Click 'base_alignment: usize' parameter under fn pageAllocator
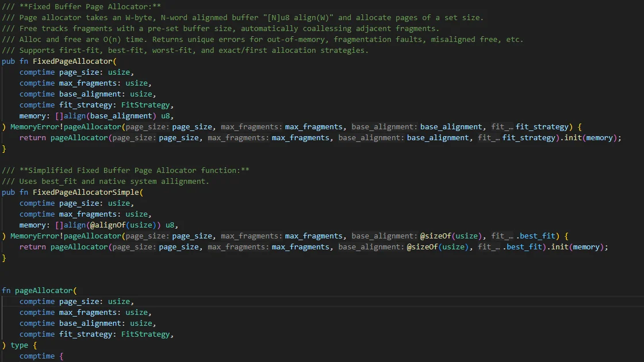 [106, 323]
